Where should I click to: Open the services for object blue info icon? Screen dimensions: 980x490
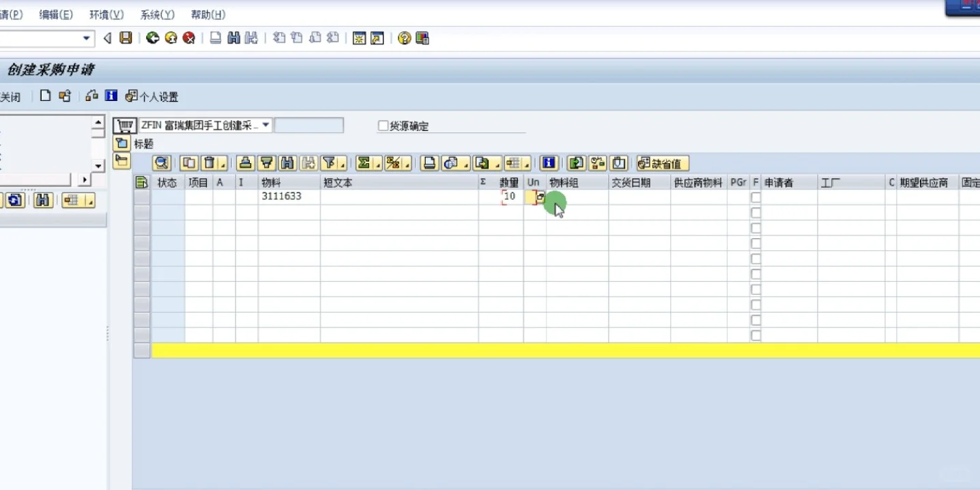click(111, 96)
